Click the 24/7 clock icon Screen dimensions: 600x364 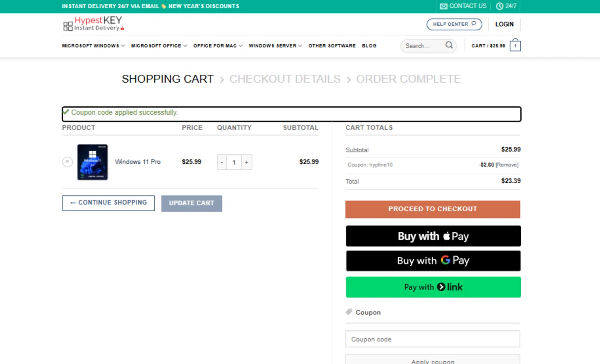(499, 6)
